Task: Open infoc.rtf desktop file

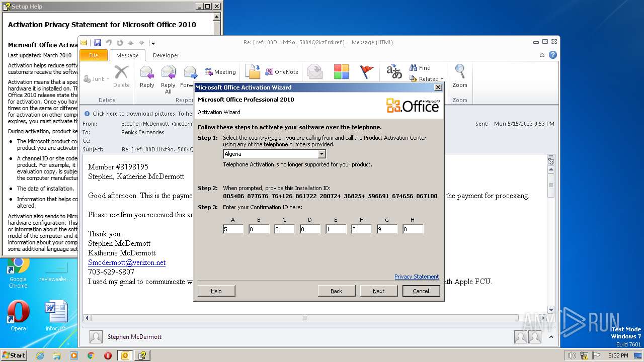Action: (x=55, y=316)
